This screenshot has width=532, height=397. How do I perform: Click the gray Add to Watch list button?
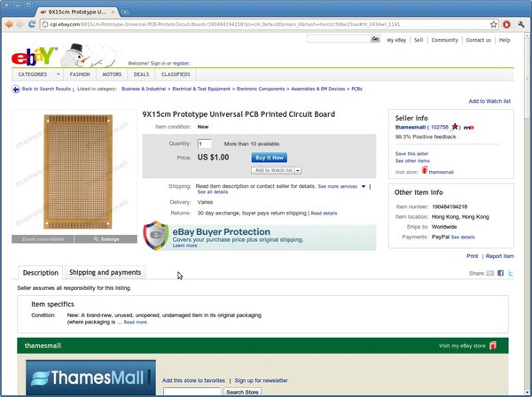(x=273, y=170)
